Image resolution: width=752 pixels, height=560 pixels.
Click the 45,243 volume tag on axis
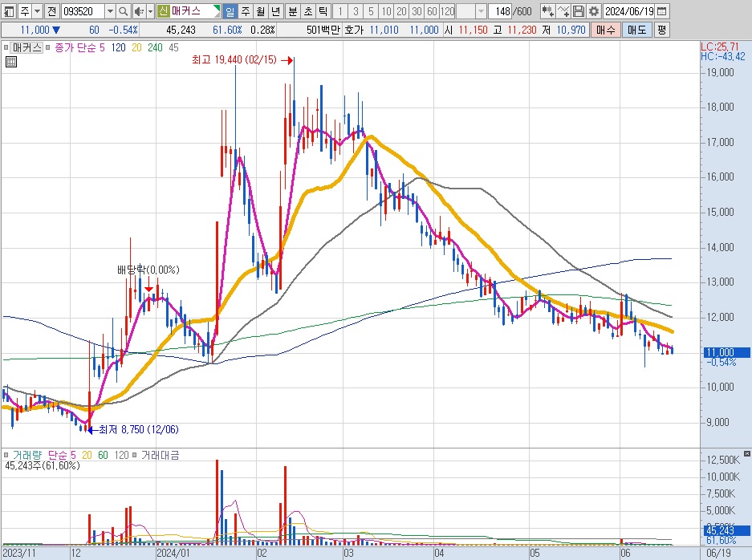(726, 530)
